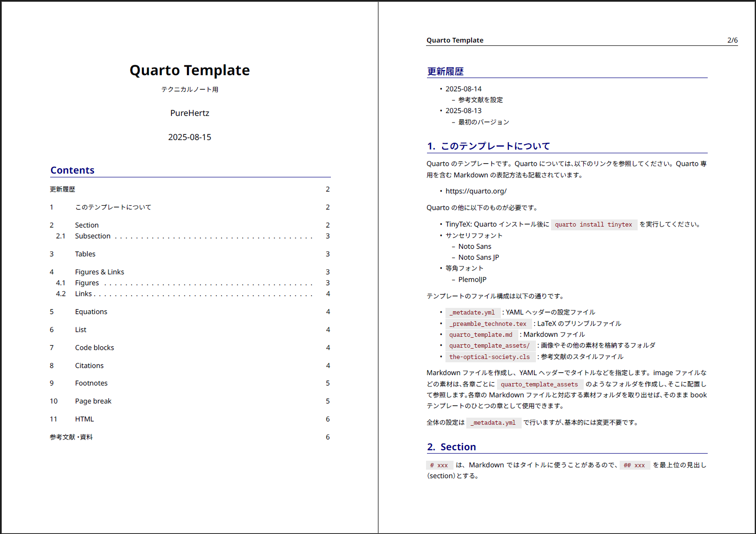The height and width of the screenshot is (534, 756).
Task: Click the subtitle テクニカルノート用
Action: (x=190, y=89)
